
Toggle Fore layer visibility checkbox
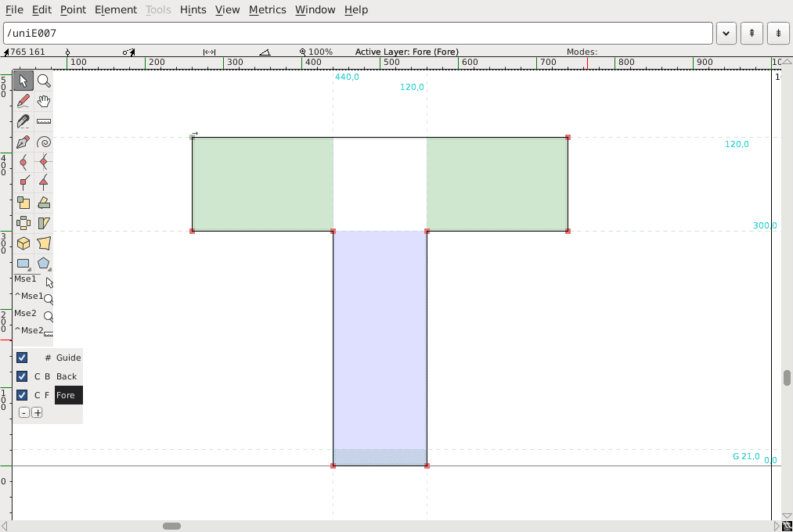(22, 395)
